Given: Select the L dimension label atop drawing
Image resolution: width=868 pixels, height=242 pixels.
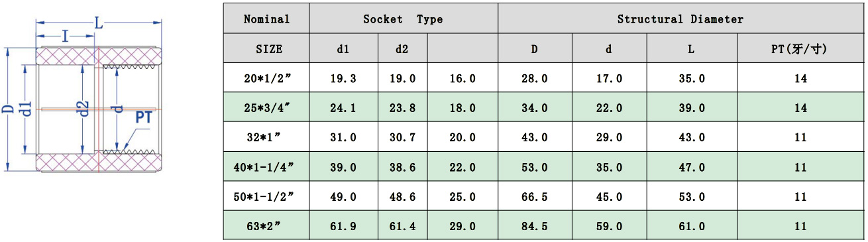Looking at the screenshot, I should (98, 23).
